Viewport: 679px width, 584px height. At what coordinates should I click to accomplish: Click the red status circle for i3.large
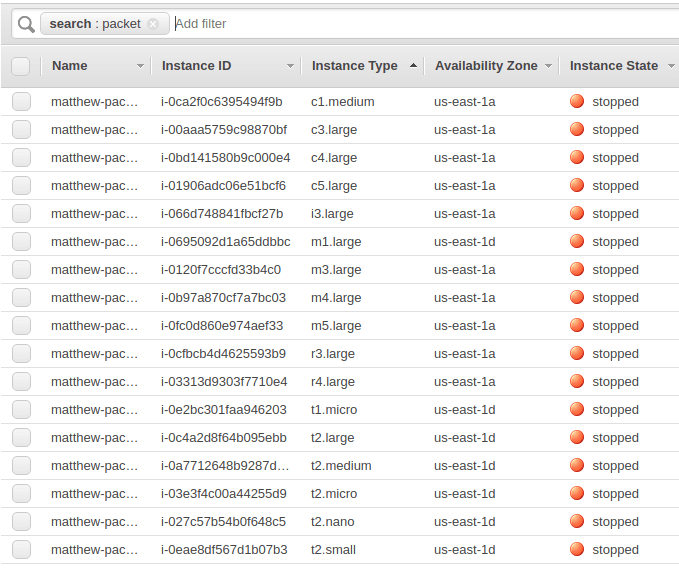[x=577, y=214]
